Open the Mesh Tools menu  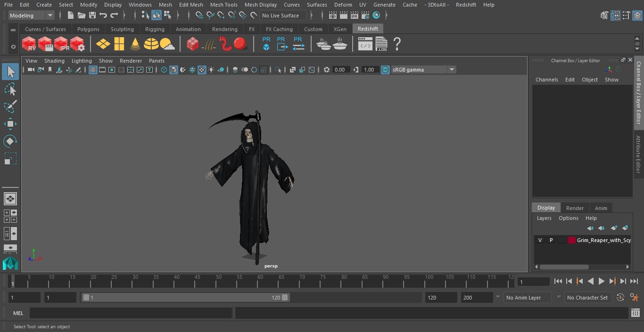point(223,5)
